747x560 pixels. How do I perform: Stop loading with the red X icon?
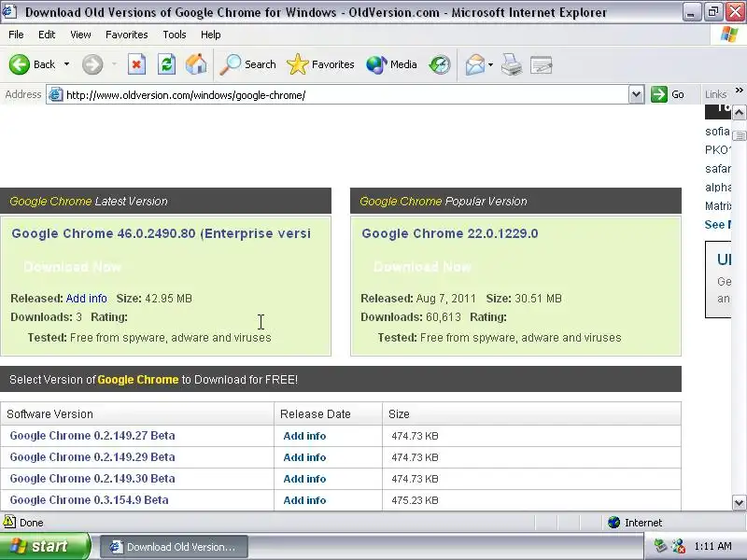(x=136, y=64)
